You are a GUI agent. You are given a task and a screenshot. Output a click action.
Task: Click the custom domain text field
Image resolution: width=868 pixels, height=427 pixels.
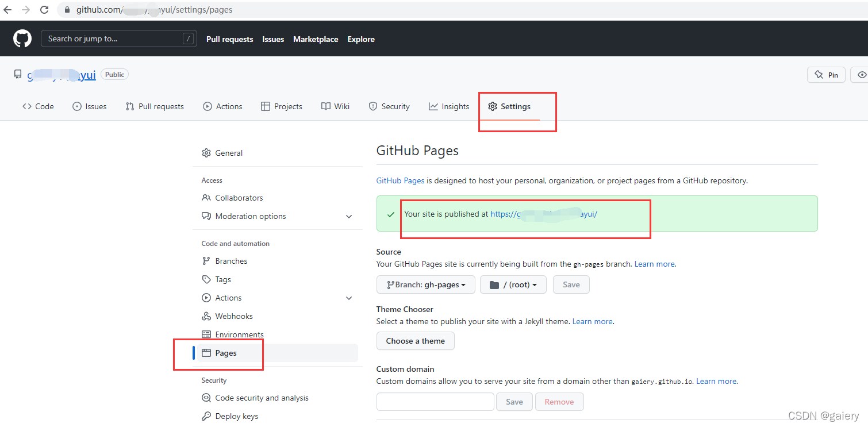435,402
